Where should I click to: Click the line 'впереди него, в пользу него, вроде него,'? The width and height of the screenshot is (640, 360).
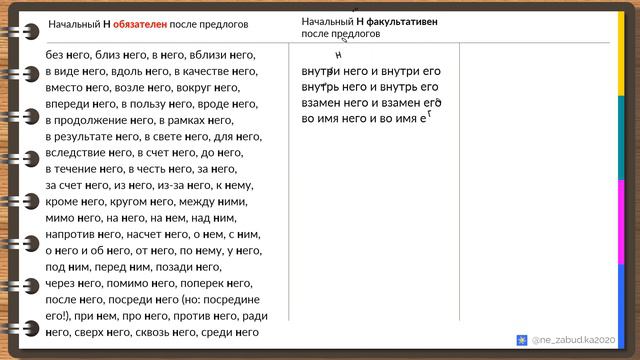[151, 104]
